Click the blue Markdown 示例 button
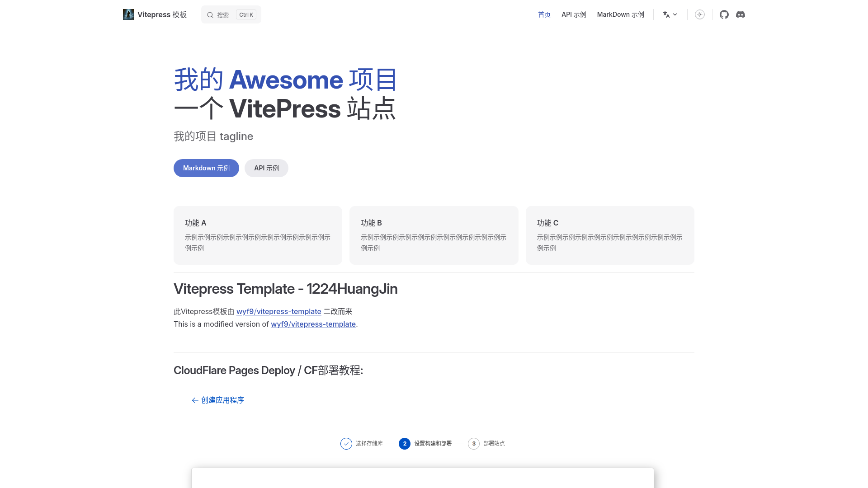Image resolution: width=868 pixels, height=488 pixels. [x=206, y=168]
